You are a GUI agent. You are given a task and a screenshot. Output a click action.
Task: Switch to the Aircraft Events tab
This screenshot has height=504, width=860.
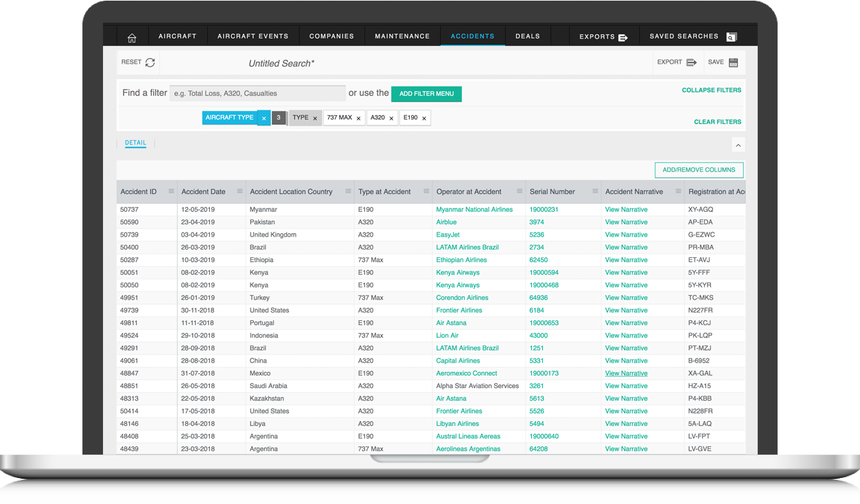253,36
